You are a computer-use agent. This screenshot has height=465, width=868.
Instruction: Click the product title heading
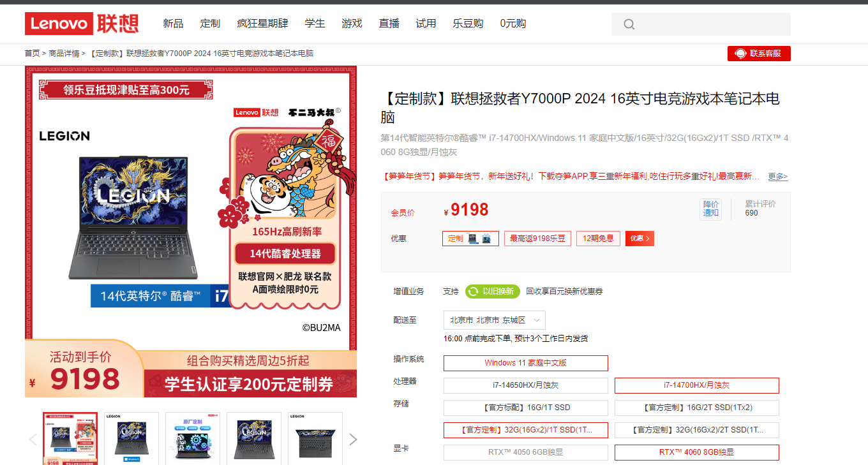580,108
